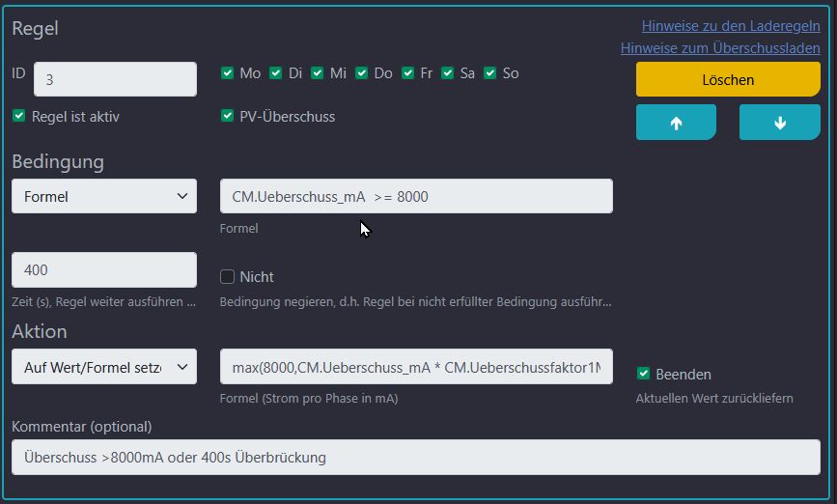Toggle the Mi weekday checkbox

318,73
